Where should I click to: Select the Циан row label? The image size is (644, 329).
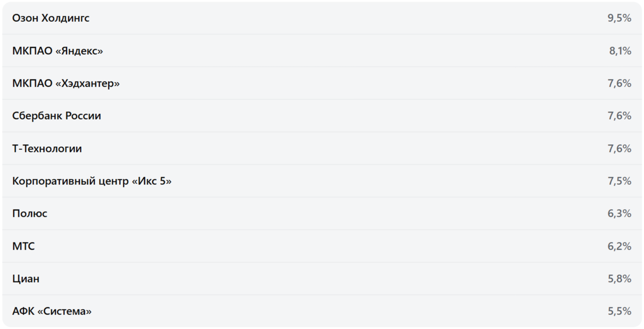[26, 279]
